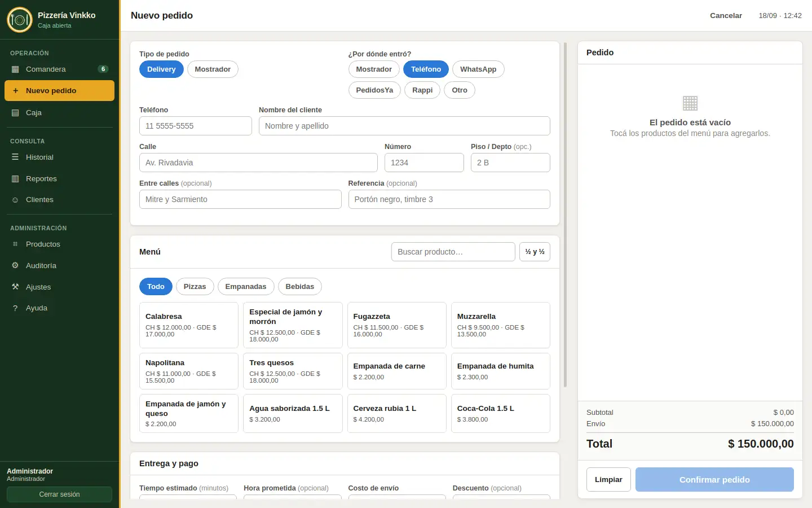Choose WhatsApp as order source
The width and height of the screenshot is (812, 508).
coord(478,69)
